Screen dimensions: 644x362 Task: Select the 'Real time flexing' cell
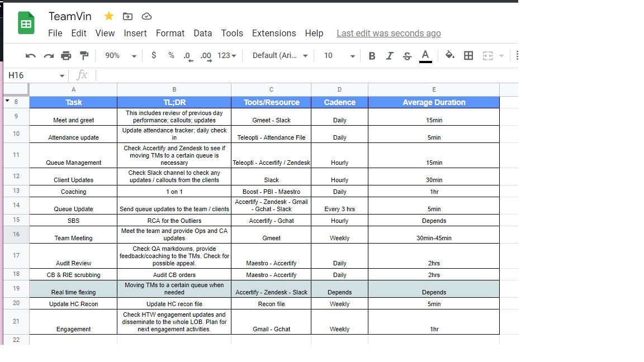(74, 289)
